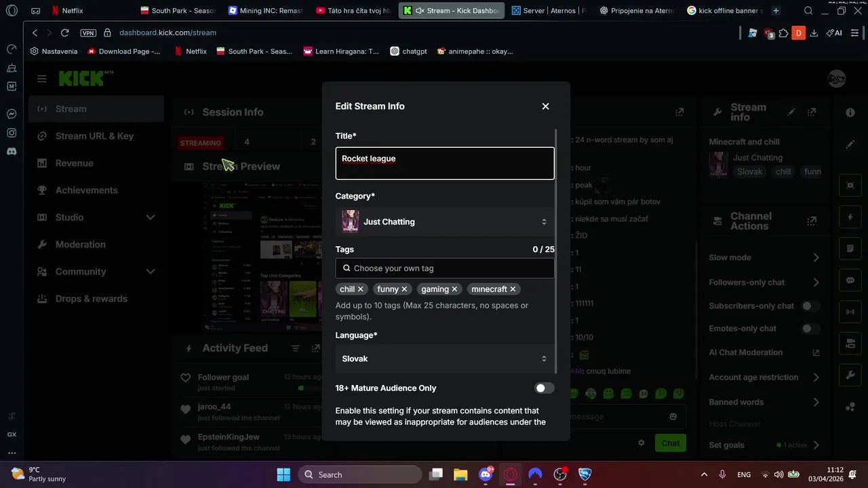Pop out the Activity Feed panel
Image resolution: width=868 pixels, height=488 pixels.
point(315,348)
